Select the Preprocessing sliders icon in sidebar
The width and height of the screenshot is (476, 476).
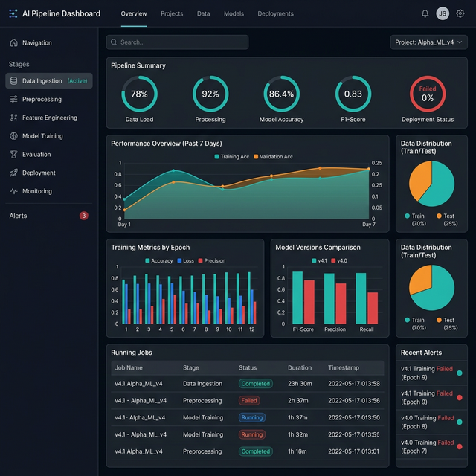[x=14, y=99]
